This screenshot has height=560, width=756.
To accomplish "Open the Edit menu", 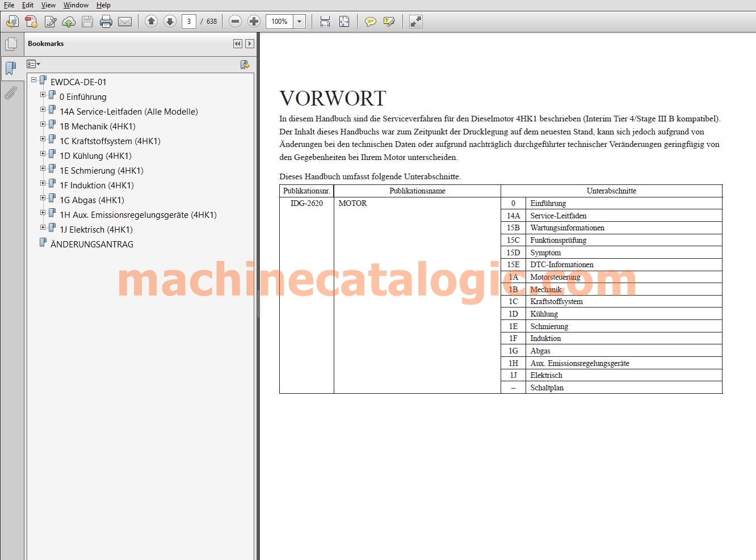I will 28,5.
